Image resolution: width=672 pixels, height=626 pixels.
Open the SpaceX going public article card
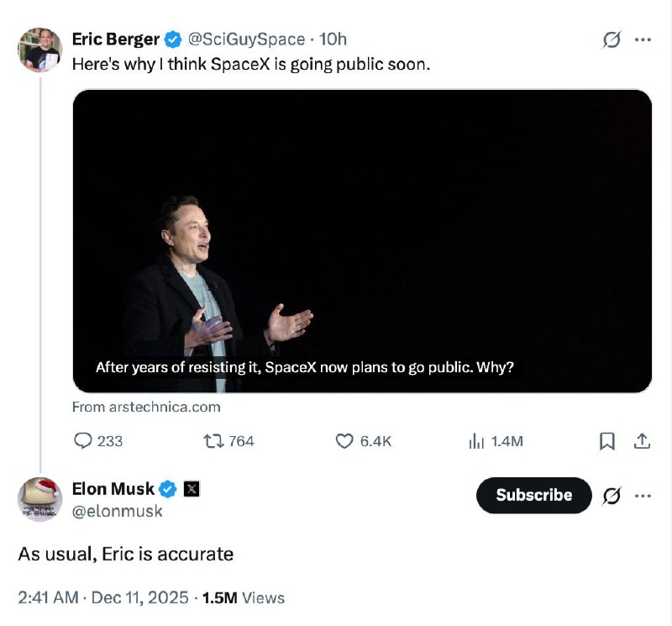tap(362, 241)
